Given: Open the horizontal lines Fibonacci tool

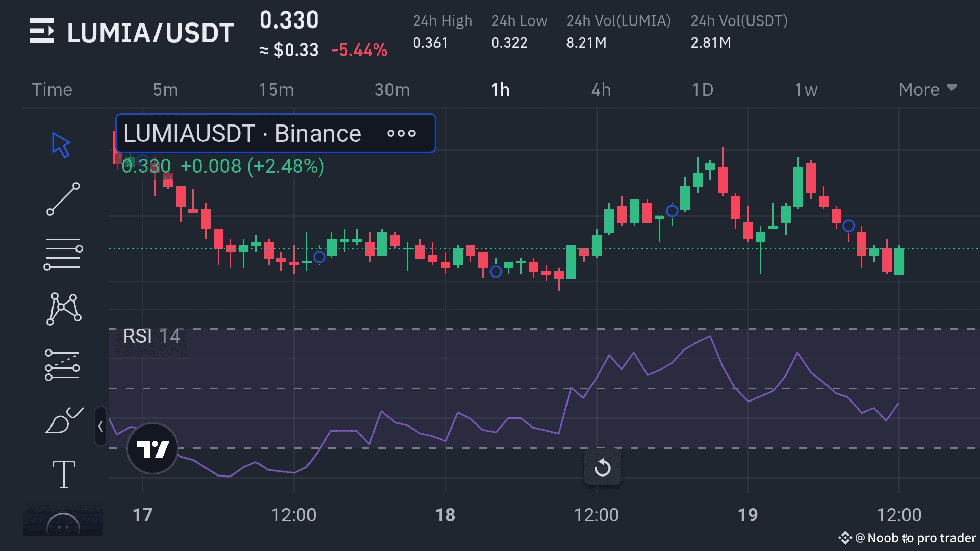Looking at the screenshot, I should [63, 254].
